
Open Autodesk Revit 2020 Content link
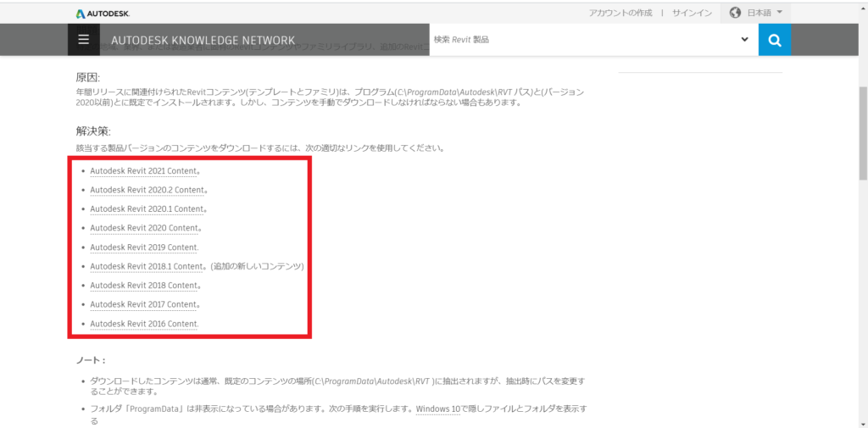click(x=143, y=228)
